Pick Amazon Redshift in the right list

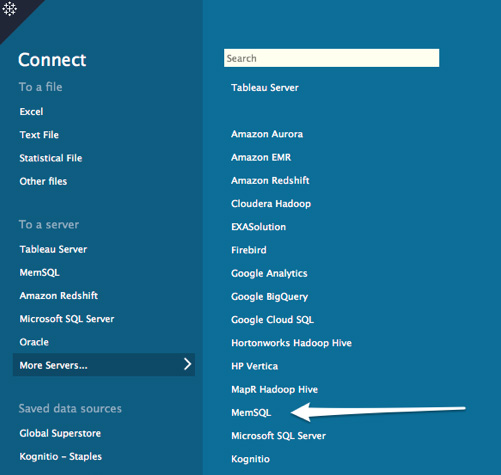[x=270, y=180]
